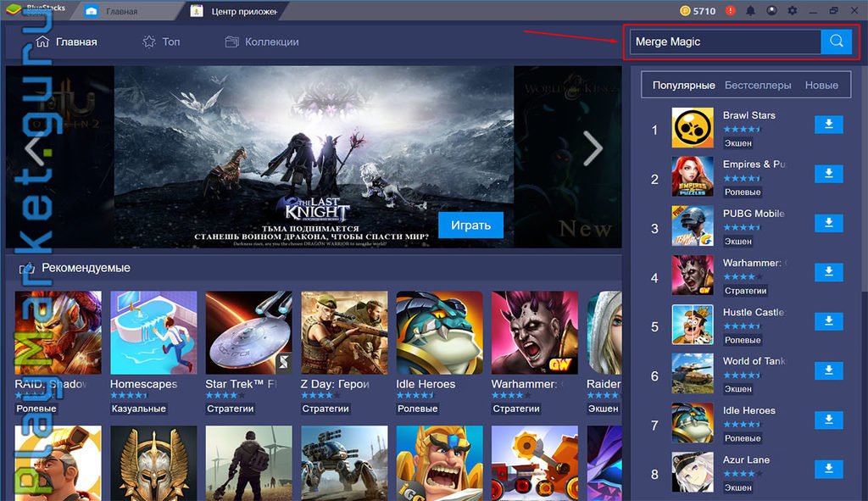Open Hustle Castle app icon
The height and width of the screenshot is (501, 868).
pyautogui.click(x=693, y=325)
